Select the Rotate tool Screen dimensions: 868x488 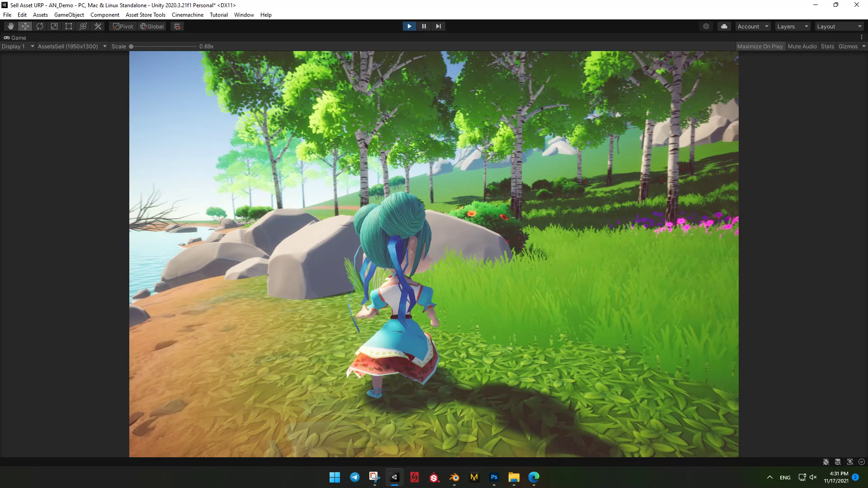point(40,26)
